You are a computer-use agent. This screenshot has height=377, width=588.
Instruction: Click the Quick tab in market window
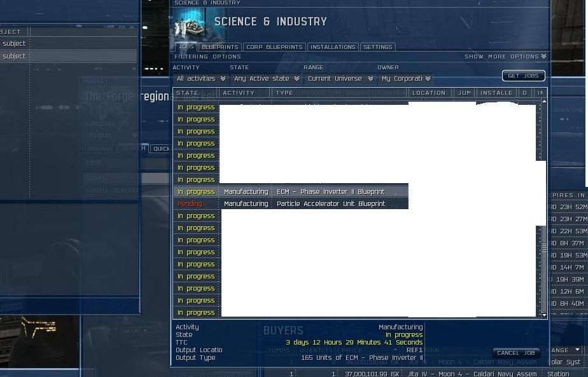161,149
